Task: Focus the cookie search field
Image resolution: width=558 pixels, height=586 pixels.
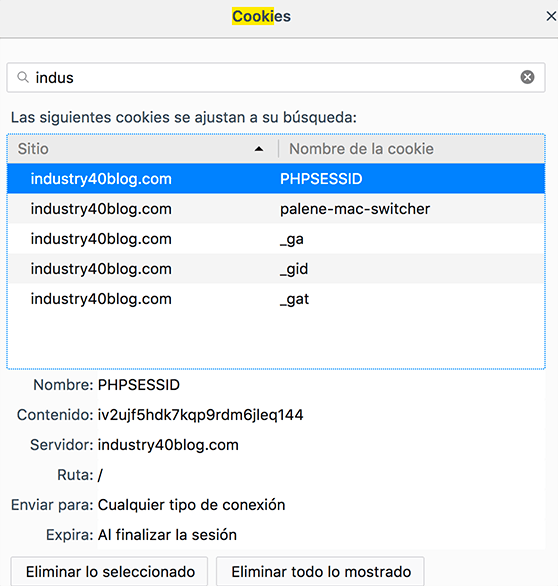Action: [276, 77]
